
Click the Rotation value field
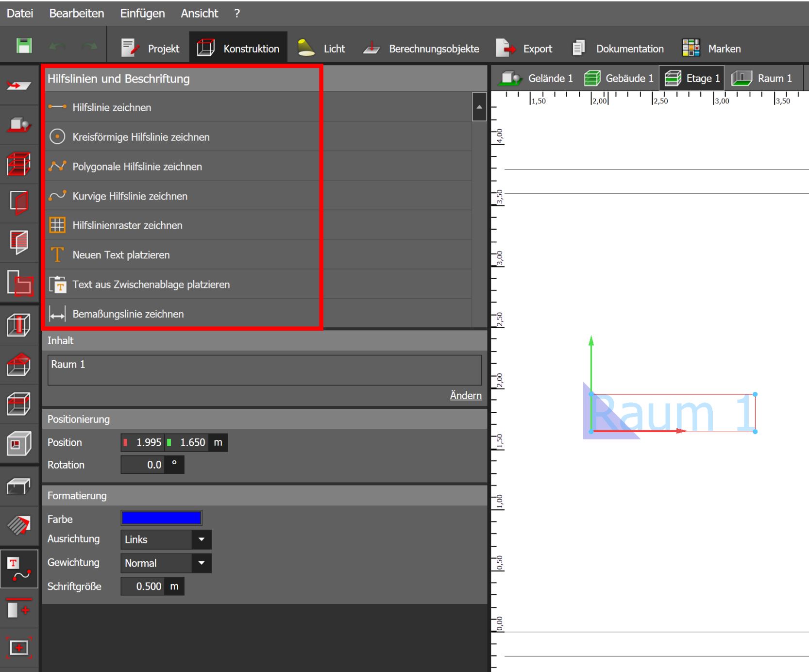tap(143, 465)
